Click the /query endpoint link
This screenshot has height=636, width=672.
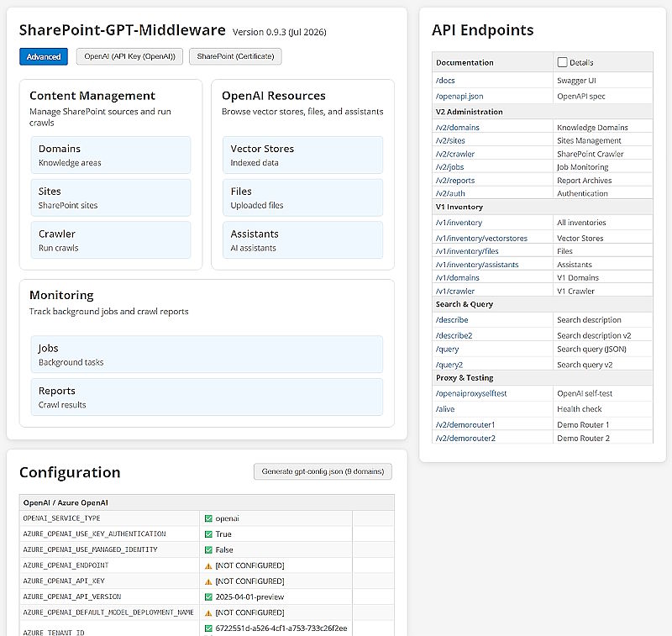(x=447, y=350)
